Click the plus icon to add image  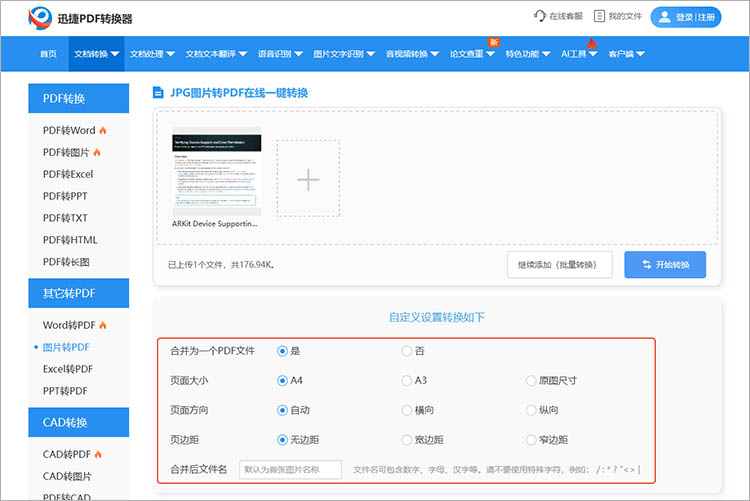coord(308,179)
